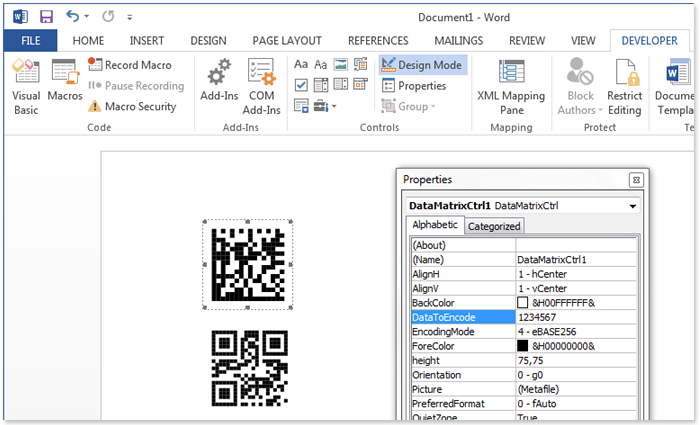This screenshot has height=425, width=700.
Task: Insert Rich Text content control
Action: [301, 64]
